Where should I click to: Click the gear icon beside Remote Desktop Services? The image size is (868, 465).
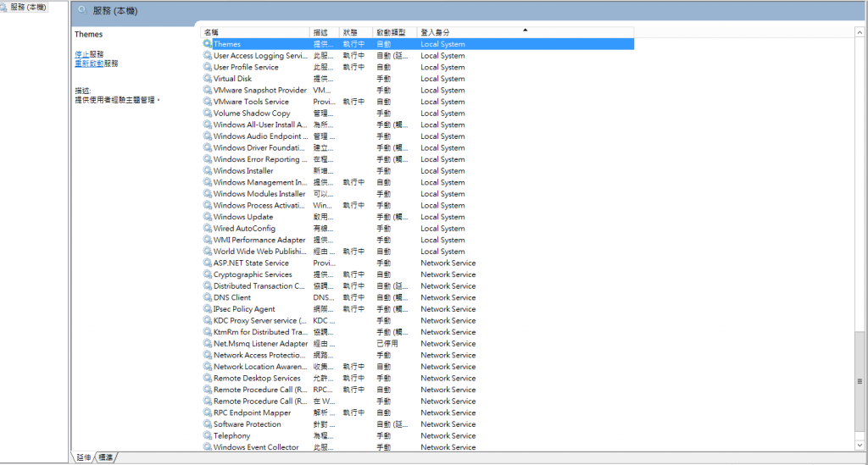(x=208, y=378)
